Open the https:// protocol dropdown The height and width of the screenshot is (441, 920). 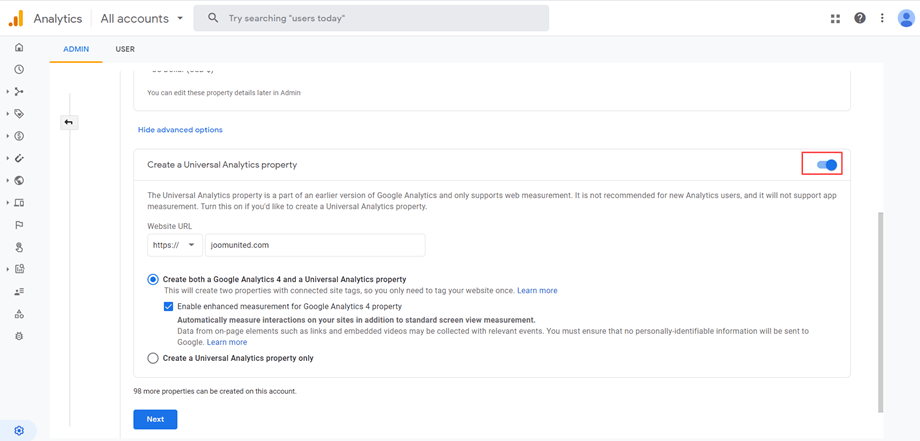[175, 245]
